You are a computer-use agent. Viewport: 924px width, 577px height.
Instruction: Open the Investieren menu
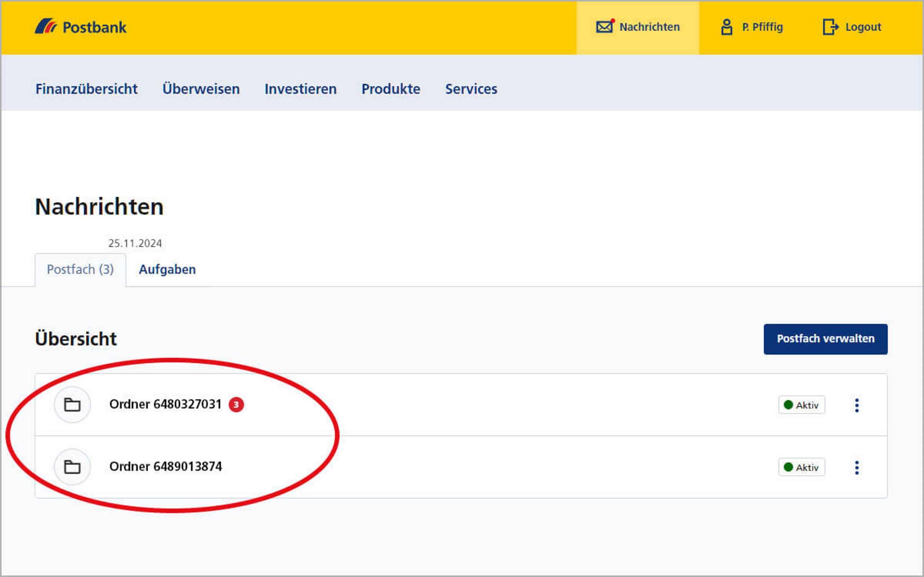(x=301, y=89)
